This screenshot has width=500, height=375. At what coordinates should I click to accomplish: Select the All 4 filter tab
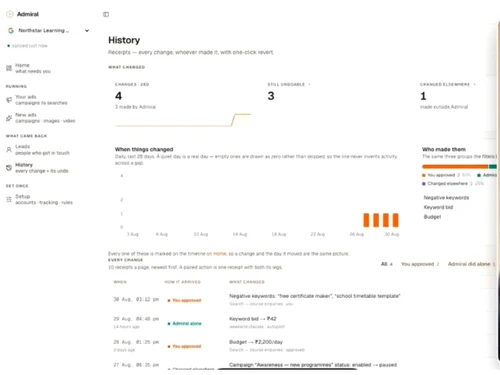pyautogui.click(x=387, y=264)
